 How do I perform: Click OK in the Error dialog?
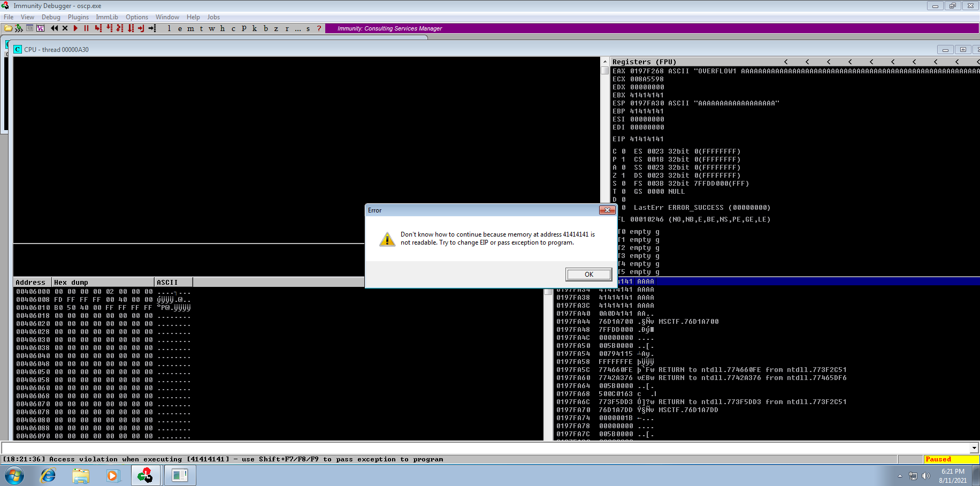coord(588,274)
